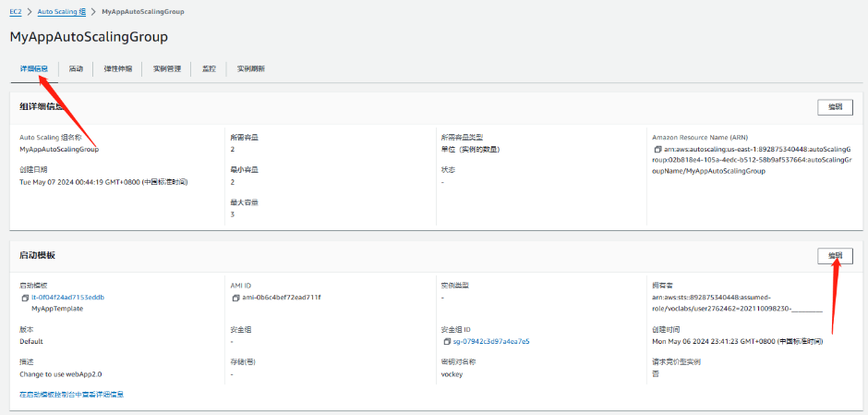Click key pair name vockey
This screenshot has height=415, width=868.
click(x=452, y=374)
